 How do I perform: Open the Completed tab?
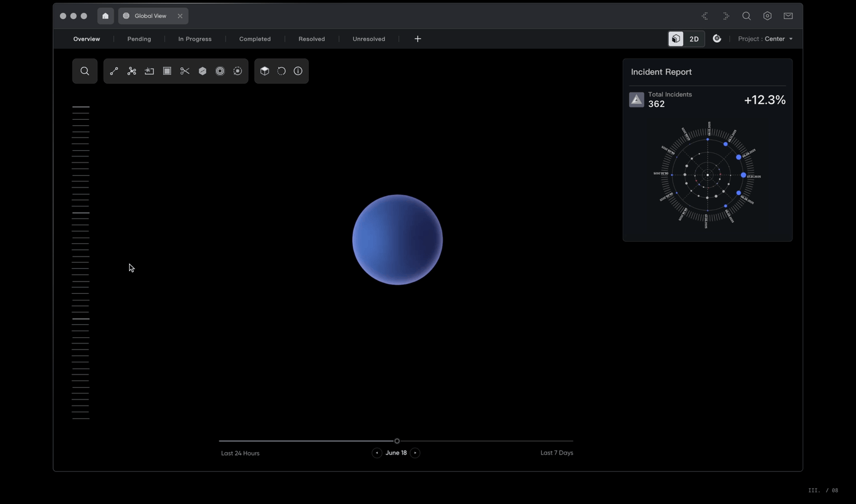tap(255, 38)
